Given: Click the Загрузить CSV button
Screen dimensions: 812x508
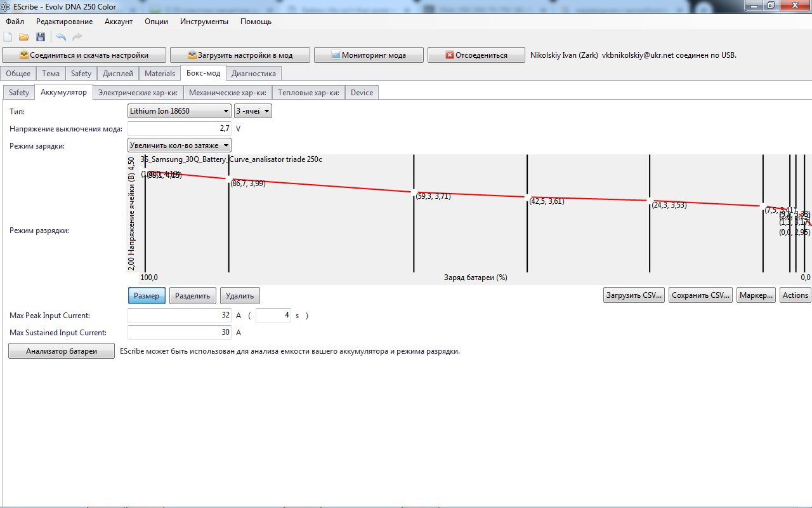Looking at the screenshot, I should pyautogui.click(x=634, y=295).
